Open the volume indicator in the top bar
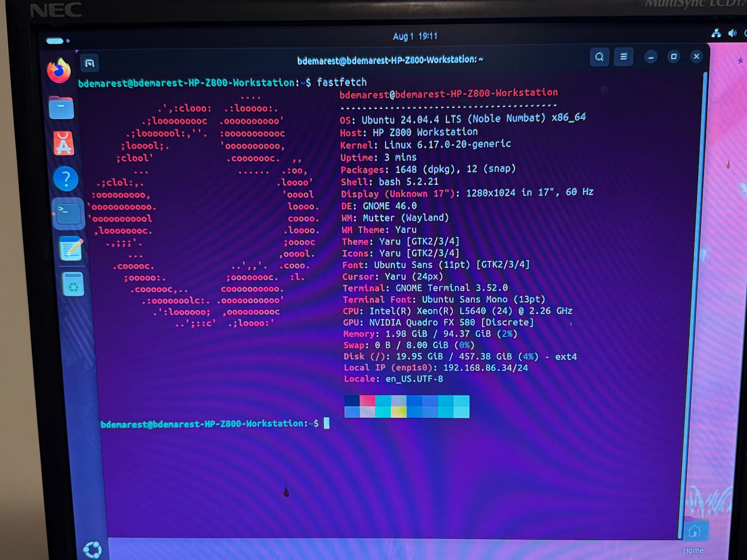747x560 pixels. click(x=732, y=33)
